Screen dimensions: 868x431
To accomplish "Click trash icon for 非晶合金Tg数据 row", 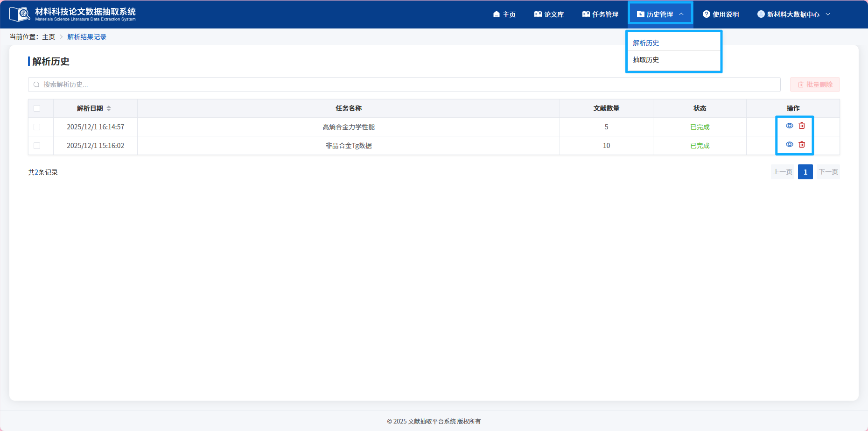I will coord(802,145).
